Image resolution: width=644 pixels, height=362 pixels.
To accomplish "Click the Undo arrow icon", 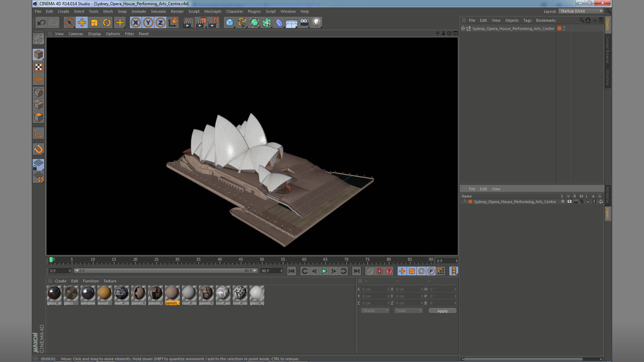I will [x=41, y=23].
